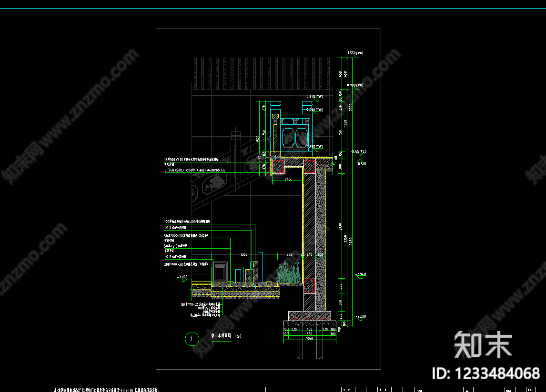The height and width of the screenshot is (392, 546).
Task: Select the annotation starting "100厚" above mortar note
Action: (x=187, y=221)
